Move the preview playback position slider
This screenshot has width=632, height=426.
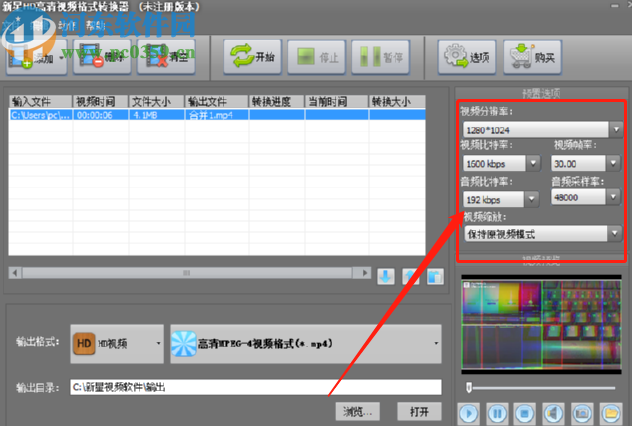[469, 388]
